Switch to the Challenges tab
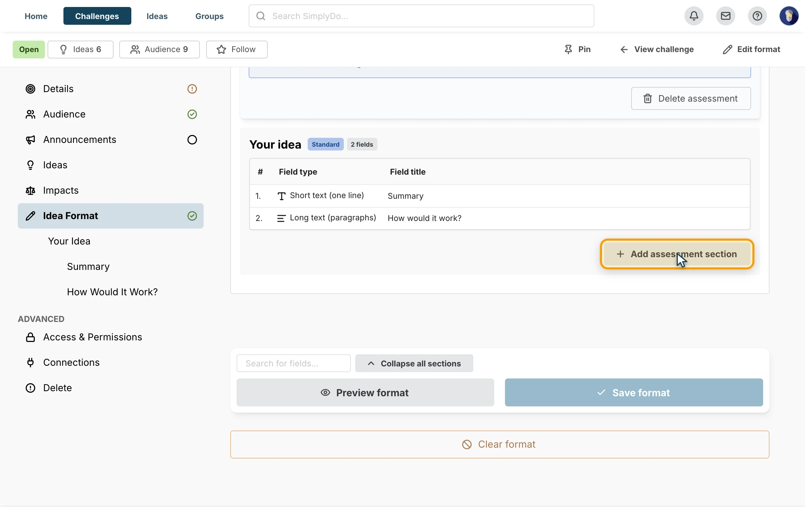812x508 pixels. tap(97, 16)
